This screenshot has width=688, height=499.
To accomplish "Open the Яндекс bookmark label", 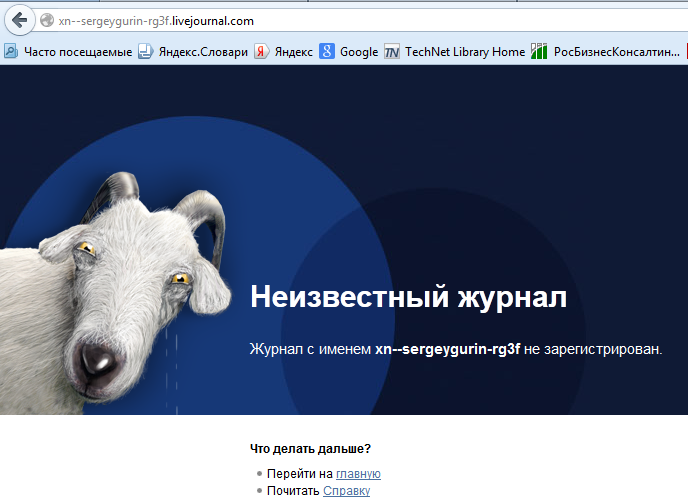I will pos(294,52).
